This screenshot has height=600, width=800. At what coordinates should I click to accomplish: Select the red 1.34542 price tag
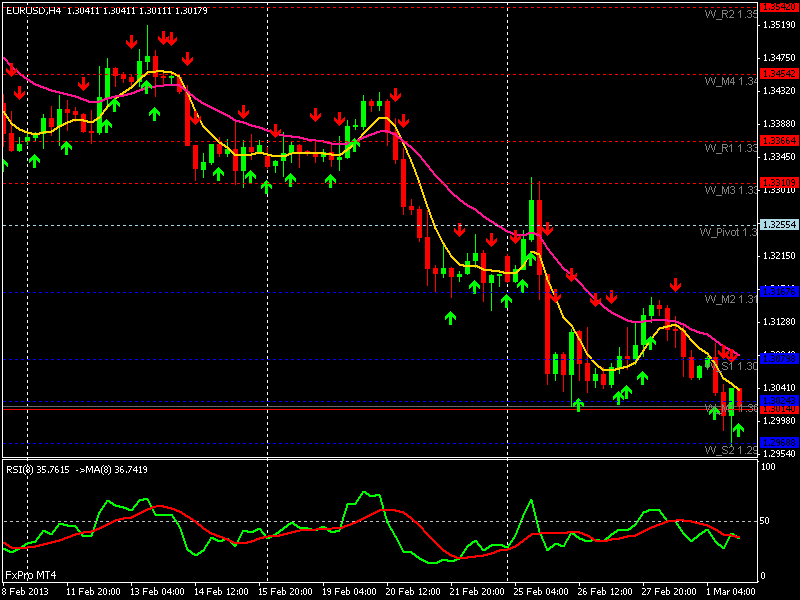pyautogui.click(x=779, y=74)
